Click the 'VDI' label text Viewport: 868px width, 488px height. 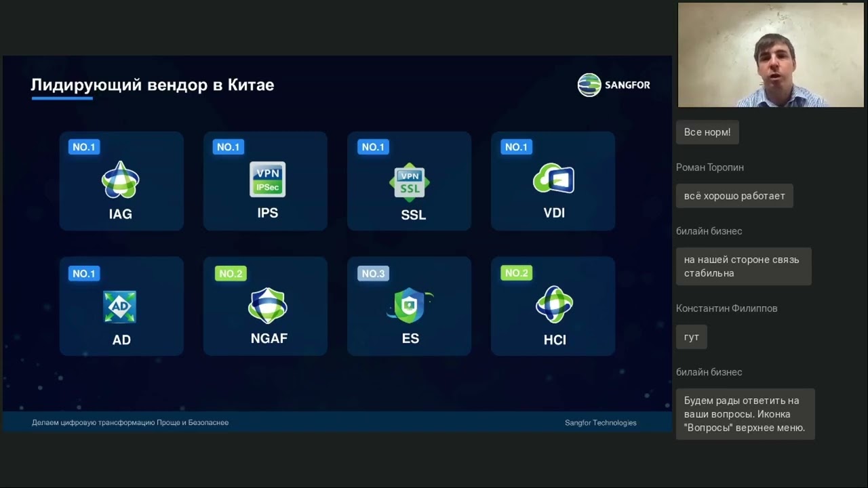pyautogui.click(x=554, y=213)
